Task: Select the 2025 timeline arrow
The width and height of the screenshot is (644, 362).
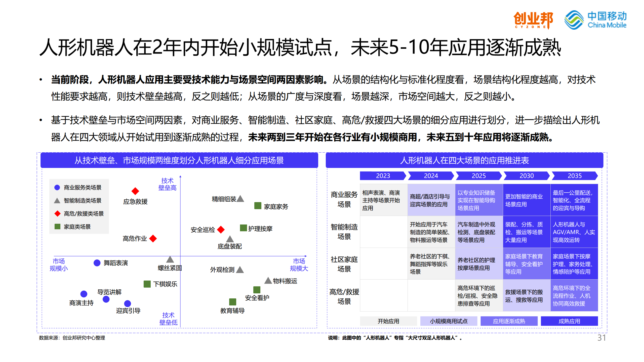Action: click(x=479, y=176)
